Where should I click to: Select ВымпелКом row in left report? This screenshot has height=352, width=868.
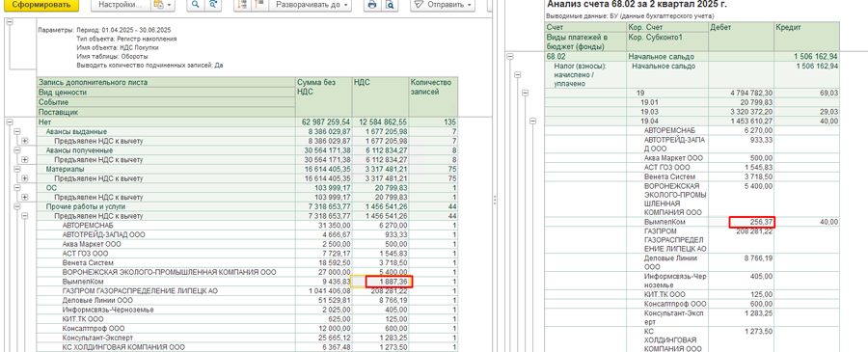(84, 282)
